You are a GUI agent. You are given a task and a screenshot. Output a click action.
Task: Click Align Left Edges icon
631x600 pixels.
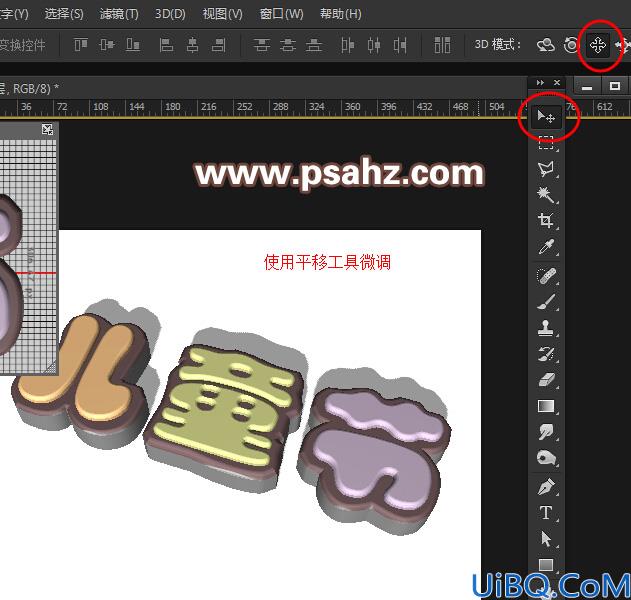point(166,45)
